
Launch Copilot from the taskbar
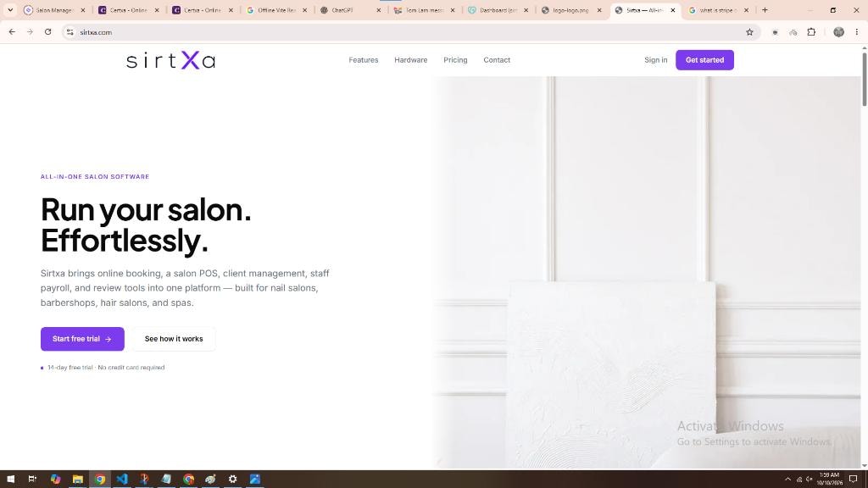click(x=55, y=480)
